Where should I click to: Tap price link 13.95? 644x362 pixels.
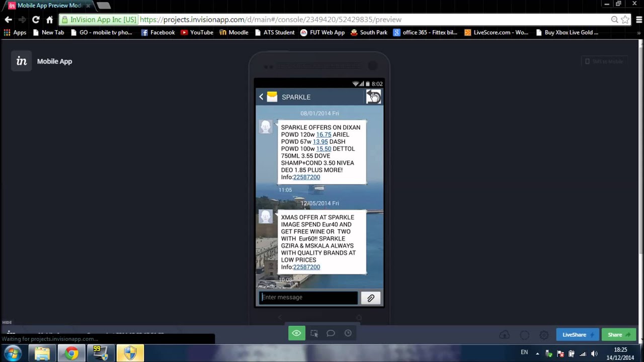tap(320, 142)
